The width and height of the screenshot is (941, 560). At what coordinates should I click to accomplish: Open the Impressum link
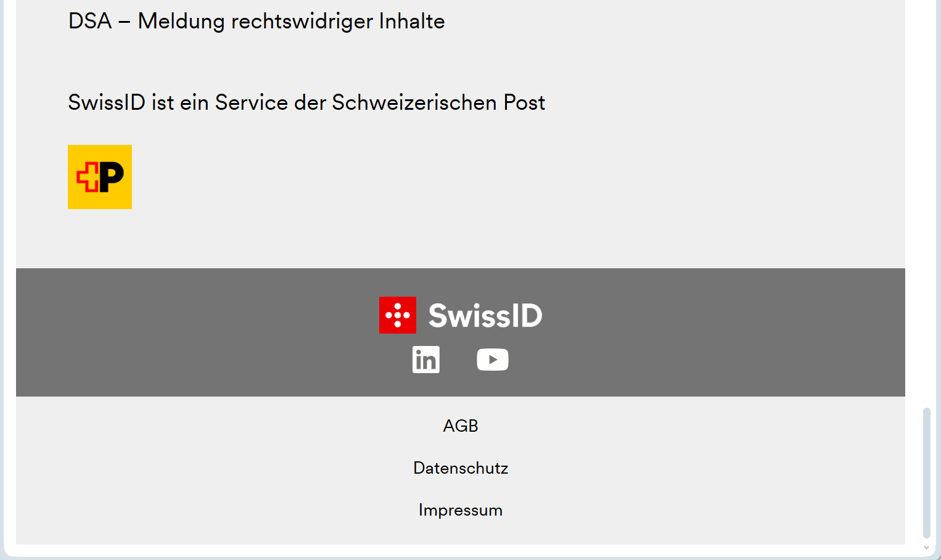pos(461,510)
